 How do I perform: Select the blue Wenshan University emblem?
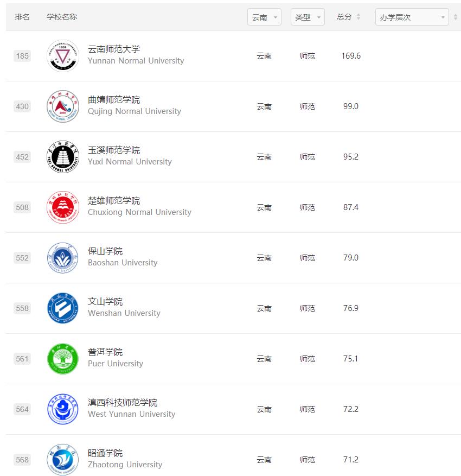point(62,308)
